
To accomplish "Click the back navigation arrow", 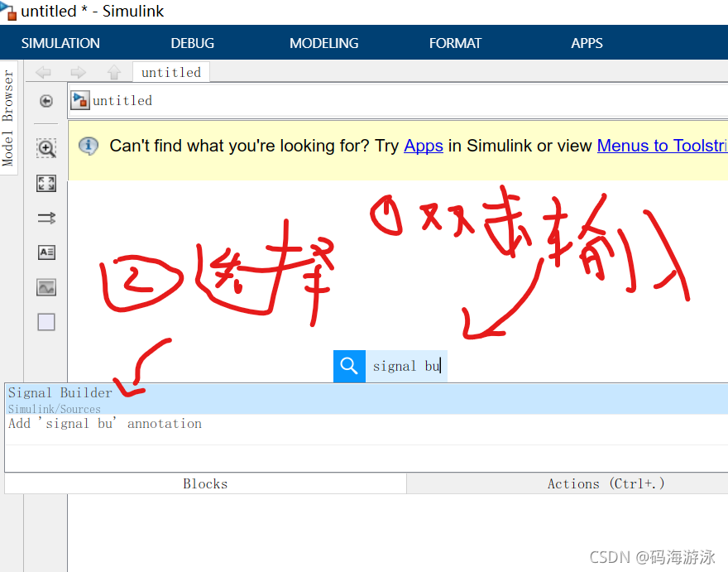I will coord(43,73).
